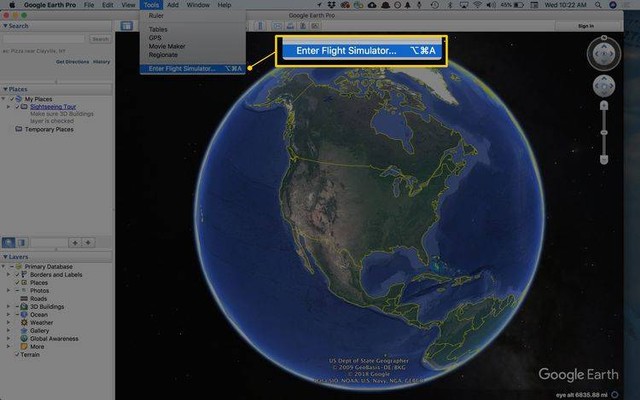Collapse the Search panel triangle
Image resolution: width=640 pixels, height=400 pixels.
coord(5,26)
